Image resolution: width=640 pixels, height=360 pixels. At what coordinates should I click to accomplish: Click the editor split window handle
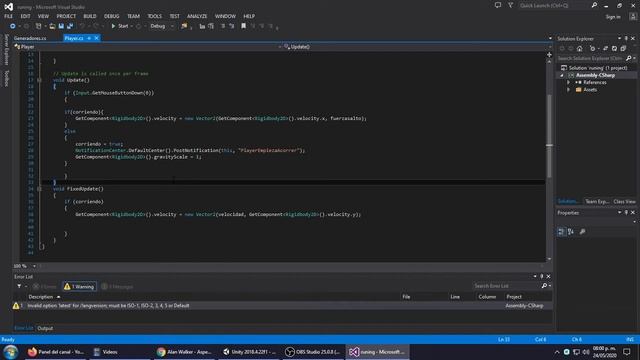549,54
